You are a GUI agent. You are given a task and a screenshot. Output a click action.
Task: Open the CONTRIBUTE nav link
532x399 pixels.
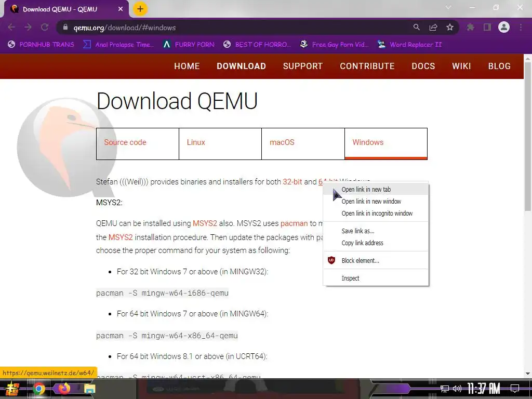(x=367, y=66)
